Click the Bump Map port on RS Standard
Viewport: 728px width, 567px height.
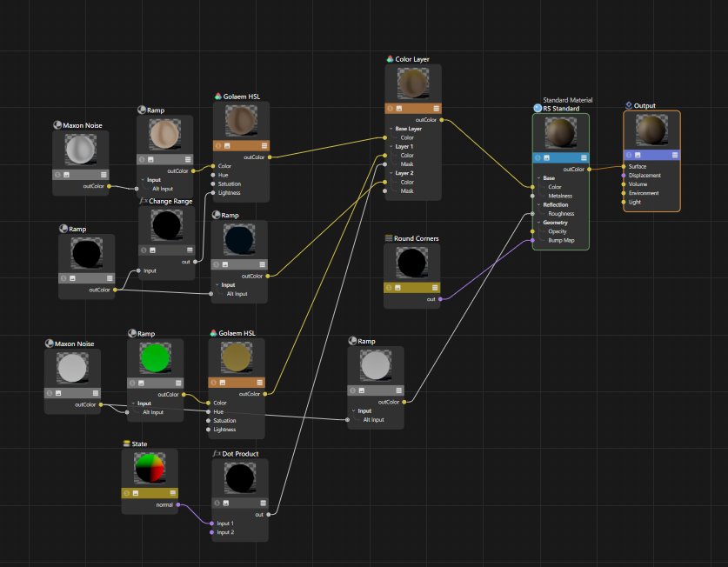(x=532, y=241)
